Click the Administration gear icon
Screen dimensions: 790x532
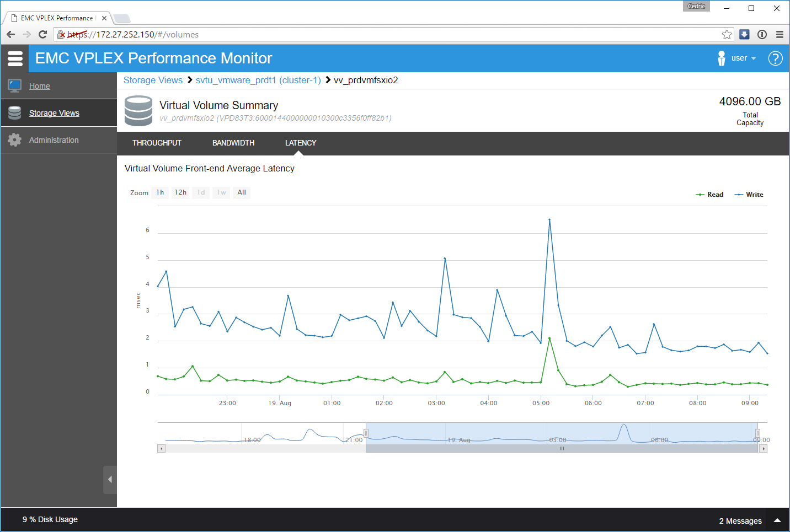pyautogui.click(x=15, y=140)
